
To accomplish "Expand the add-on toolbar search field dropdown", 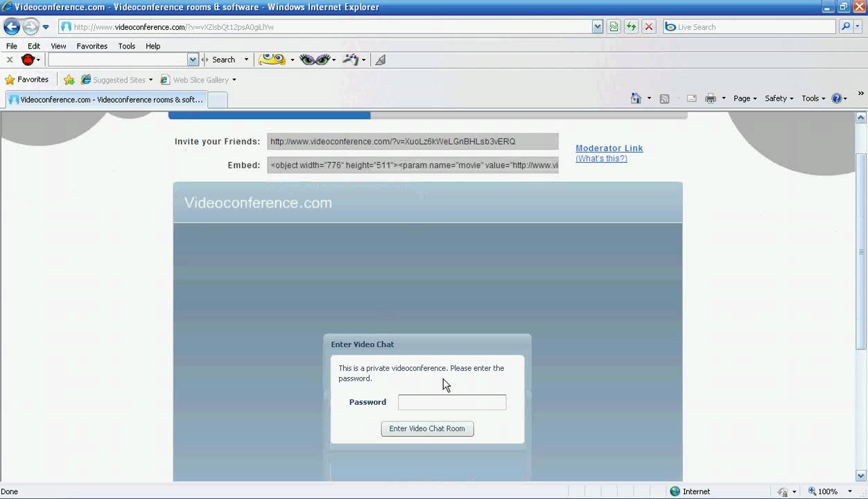I will click(x=193, y=60).
